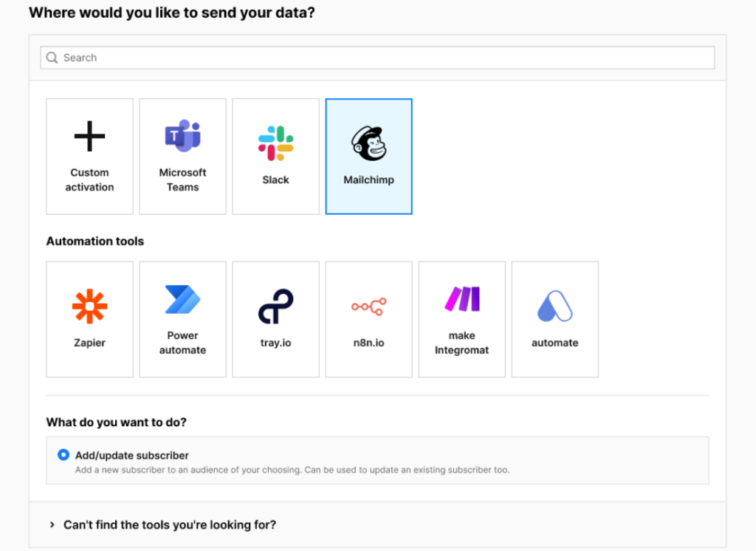Select the Mailchimp integration icon
This screenshot has height=551, width=756.
click(368, 143)
